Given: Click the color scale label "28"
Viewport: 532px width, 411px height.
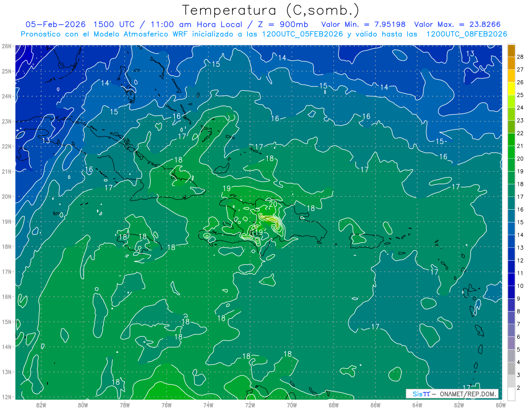Looking at the screenshot, I should point(520,56).
